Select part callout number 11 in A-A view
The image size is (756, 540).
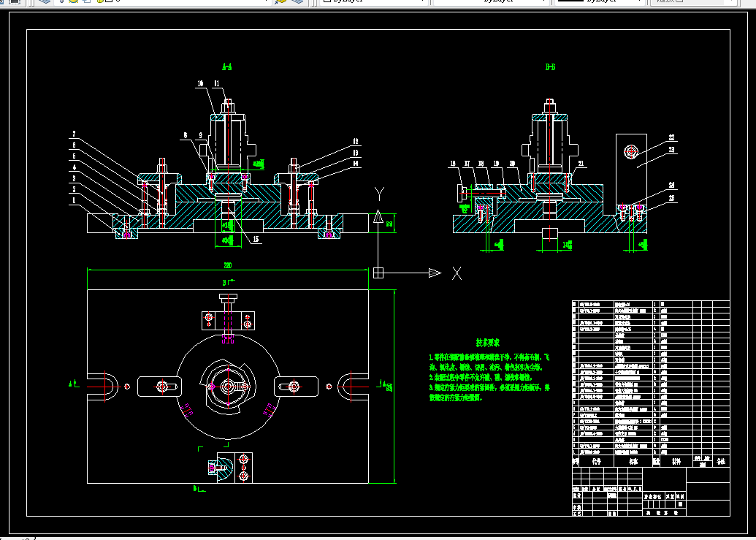coord(217,83)
